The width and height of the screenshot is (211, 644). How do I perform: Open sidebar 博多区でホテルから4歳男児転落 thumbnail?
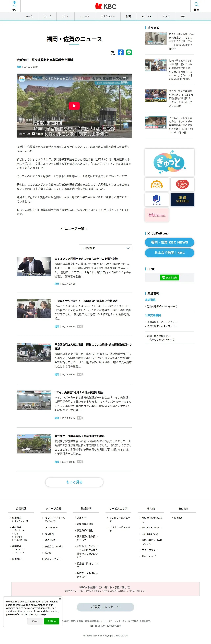(156, 38)
